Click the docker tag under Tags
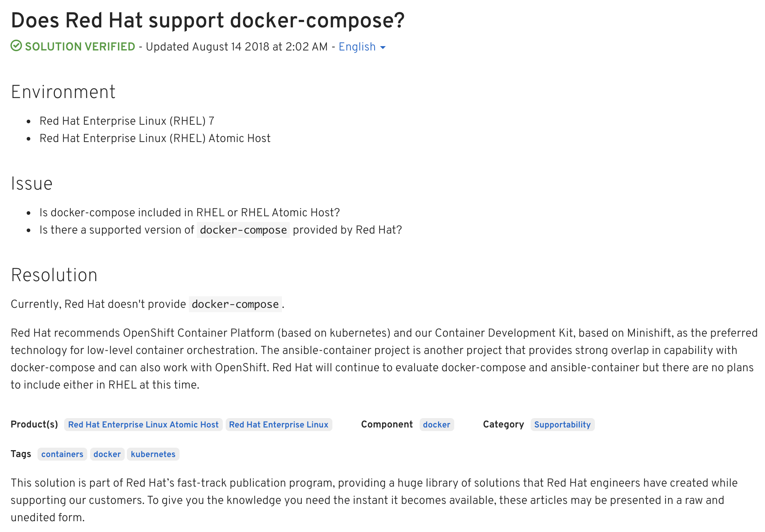This screenshot has height=532, width=765. point(107,454)
